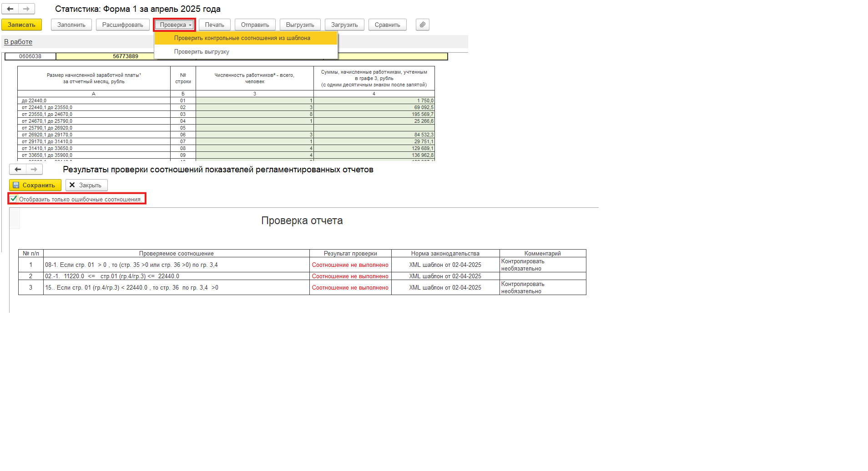Click the Печать button
This screenshot has width=868, height=471.
[215, 25]
